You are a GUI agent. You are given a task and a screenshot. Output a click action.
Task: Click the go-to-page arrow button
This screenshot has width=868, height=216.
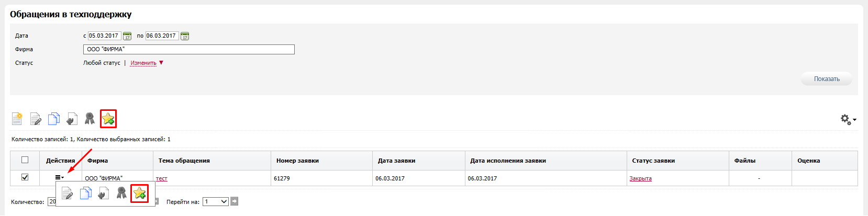(x=235, y=201)
